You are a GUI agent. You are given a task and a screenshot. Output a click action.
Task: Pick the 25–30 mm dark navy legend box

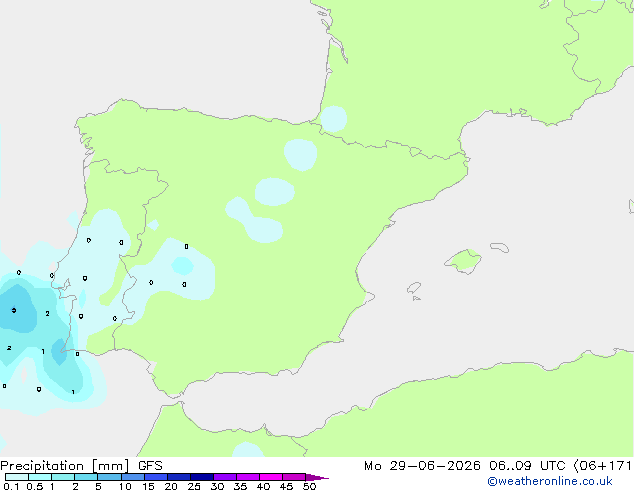[x=202, y=477]
